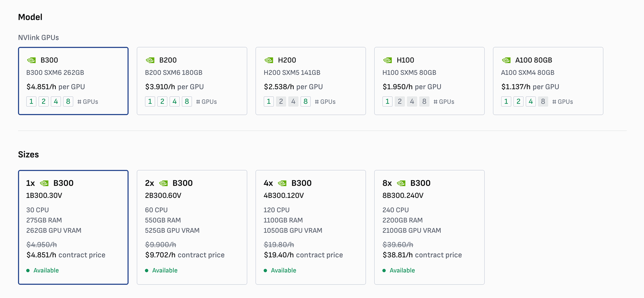Image resolution: width=644 pixels, height=298 pixels.
Task: Click the NVIDIA logo on the 2x B300 size
Action: pyautogui.click(x=163, y=183)
